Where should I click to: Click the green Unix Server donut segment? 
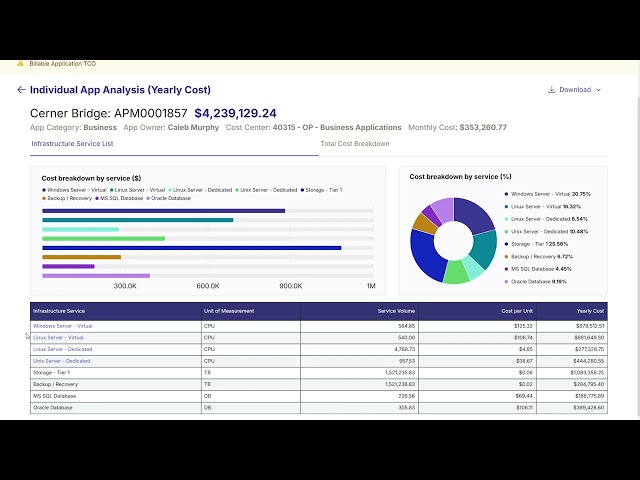pos(456,272)
